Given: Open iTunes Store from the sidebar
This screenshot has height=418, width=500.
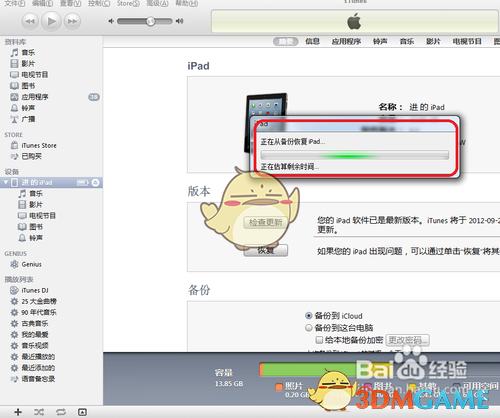Looking at the screenshot, I should point(39,146).
